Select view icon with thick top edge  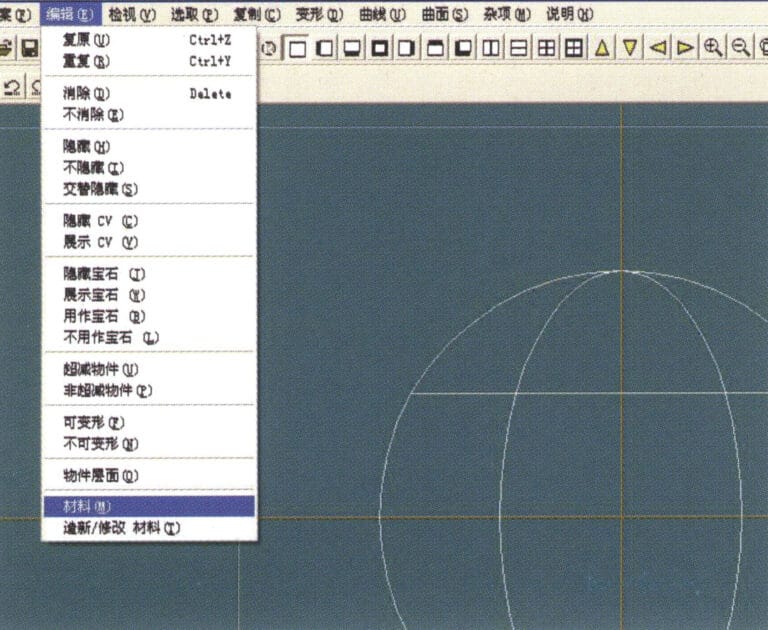435,48
